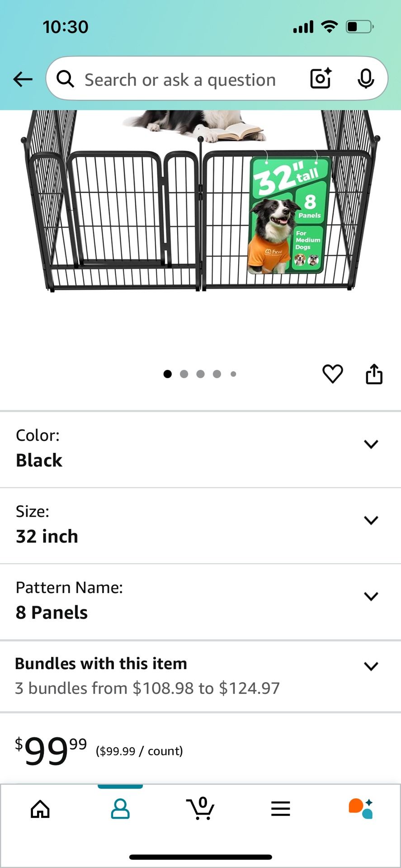The height and width of the screenshot is (868, 401).
Task: Expand the Color Black dropdown
Action: 371,444
